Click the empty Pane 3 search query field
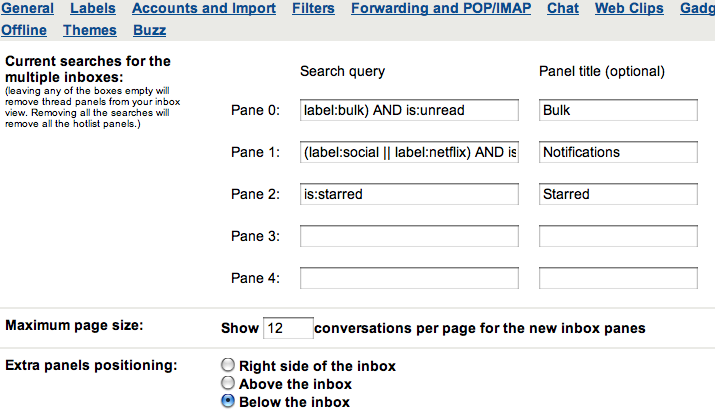Screen dimensions: 715x419 pos(409,236)
